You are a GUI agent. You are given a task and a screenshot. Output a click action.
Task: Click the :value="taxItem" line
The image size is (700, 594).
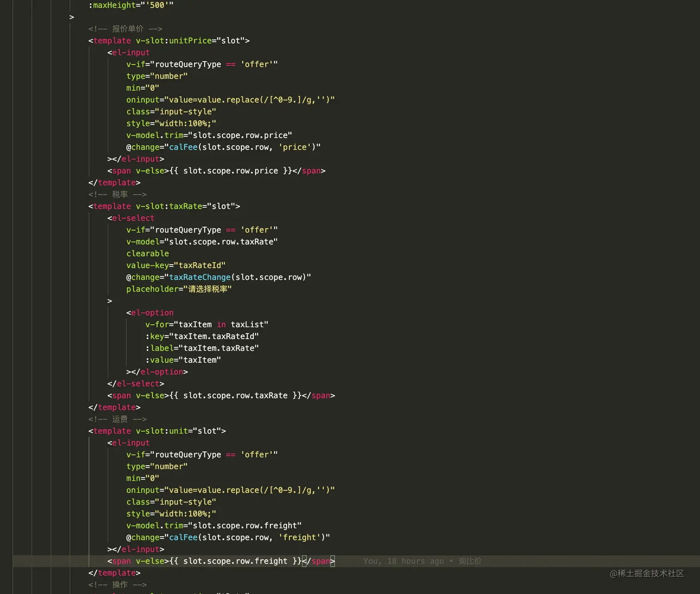point(183,360)
